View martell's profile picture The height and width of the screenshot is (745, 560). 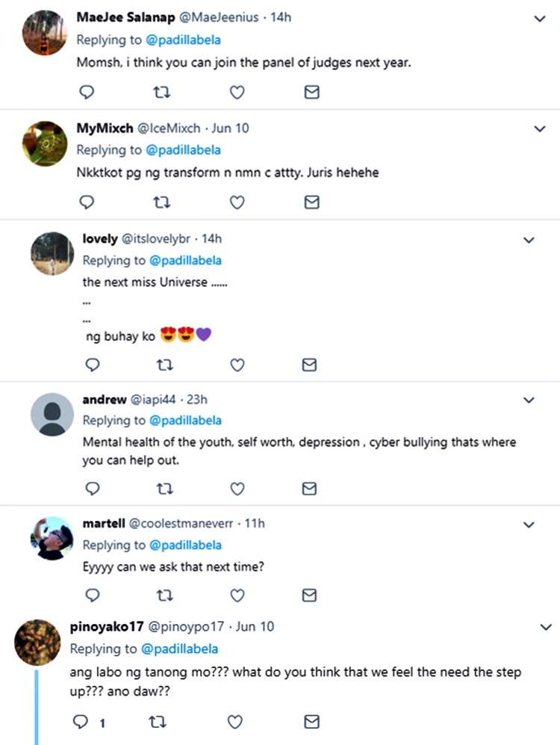click(52, 538)
